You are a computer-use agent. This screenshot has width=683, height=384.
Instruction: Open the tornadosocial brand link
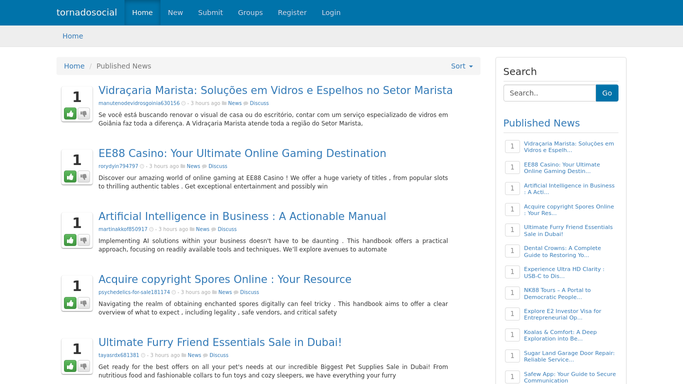[87, 13]
